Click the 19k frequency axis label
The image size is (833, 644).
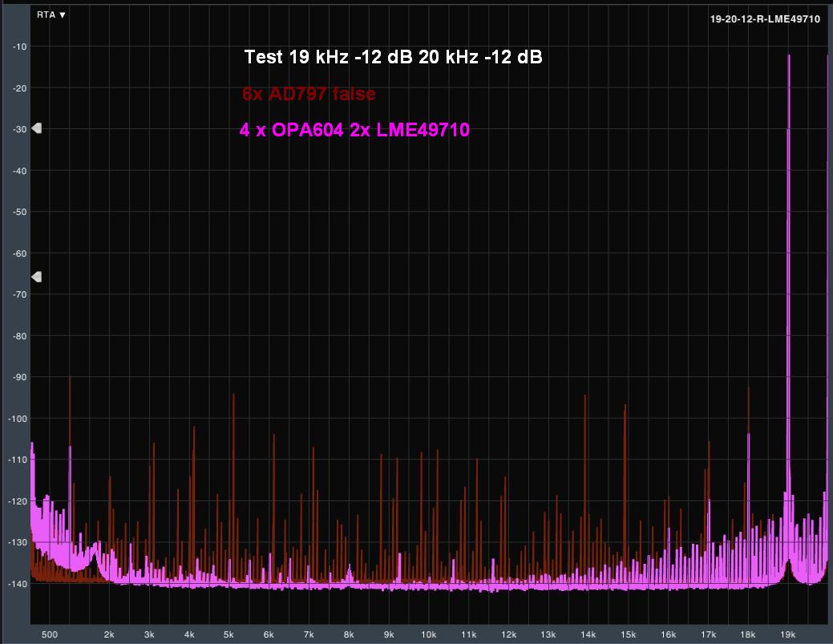pos(788,634)
